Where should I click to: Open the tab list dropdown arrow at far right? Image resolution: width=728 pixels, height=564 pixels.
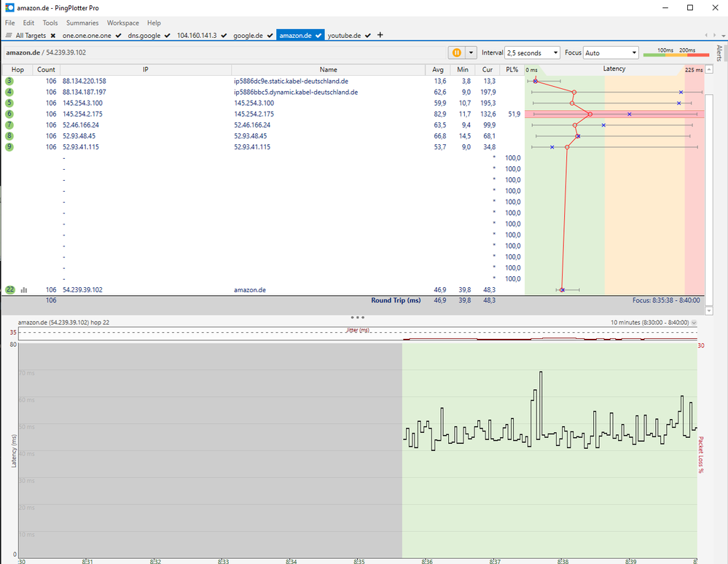[x=723, y=35]
